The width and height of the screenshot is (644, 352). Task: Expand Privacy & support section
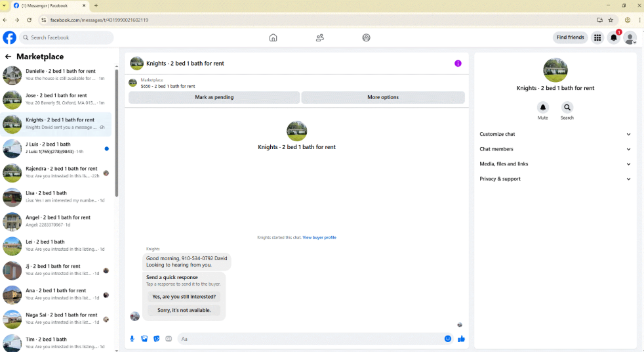[x=555, y=179]
